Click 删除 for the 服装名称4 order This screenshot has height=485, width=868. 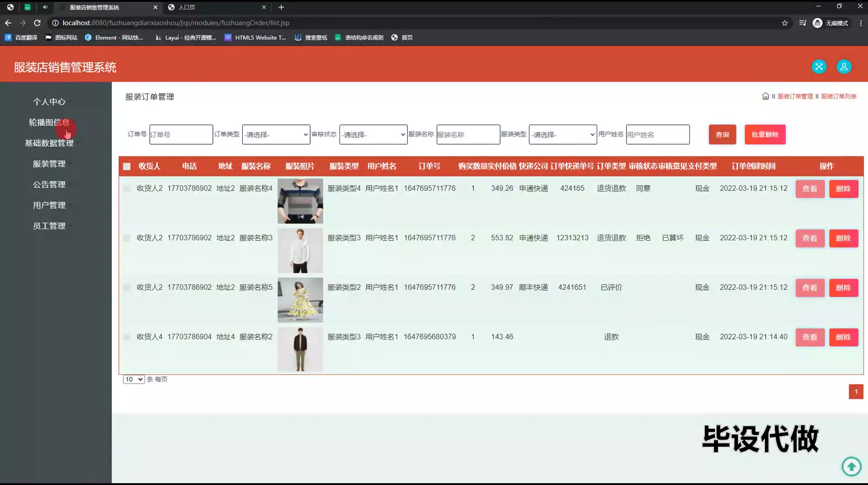(x=844, y=189)
